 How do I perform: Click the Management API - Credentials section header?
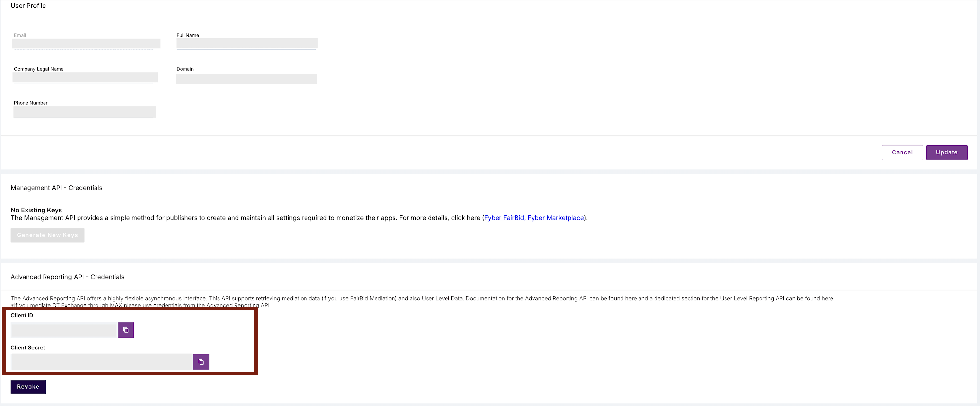[x=56, y=187]
